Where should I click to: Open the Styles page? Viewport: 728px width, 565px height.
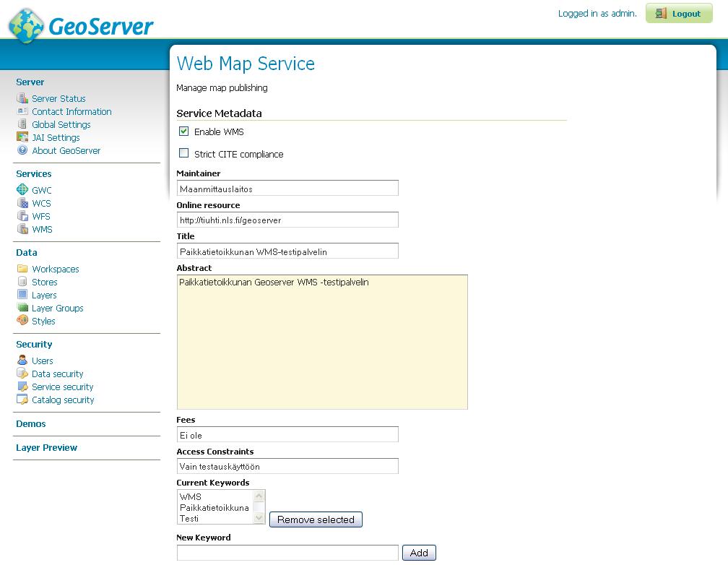[43, 321]
